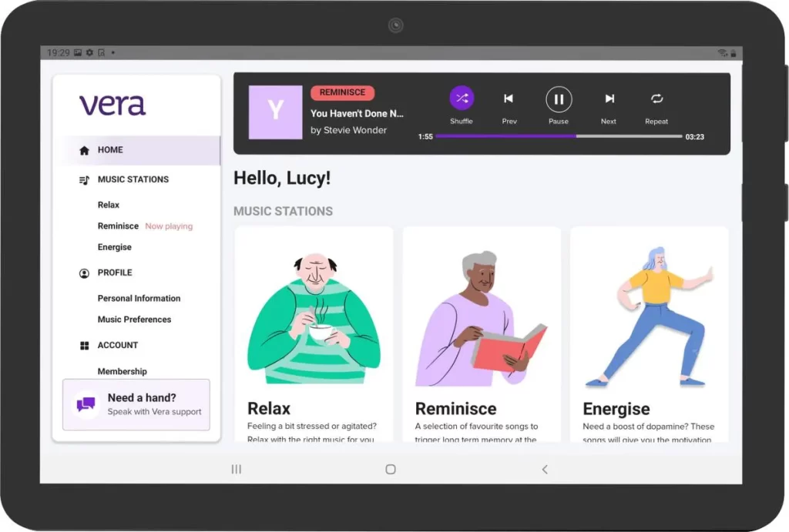Select Energise station in the sidebar

(x=115, y=247)
